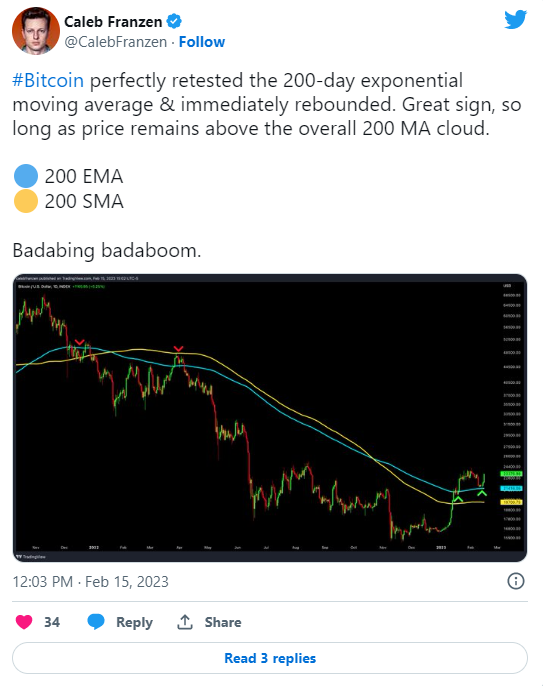Click the tweet timestamp Feb 15, 2023
Image resolution: width=543 pixels, height=686 pixels.
(91, 582)
